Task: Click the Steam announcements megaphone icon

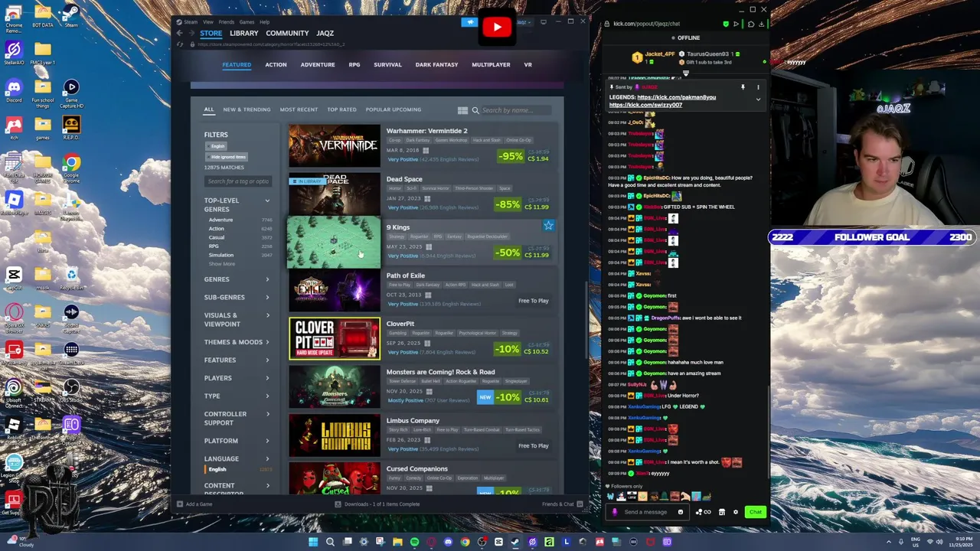Action: [470, 22]
